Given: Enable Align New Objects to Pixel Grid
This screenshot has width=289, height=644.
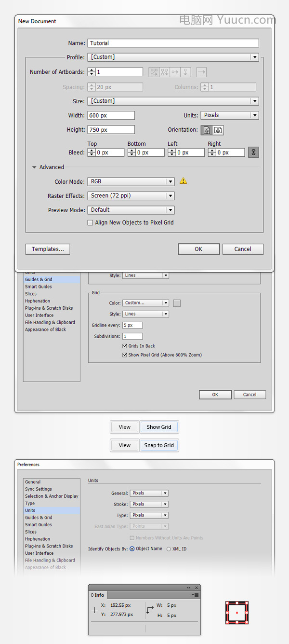Looking at the screenshot, I should pos(90,223).
